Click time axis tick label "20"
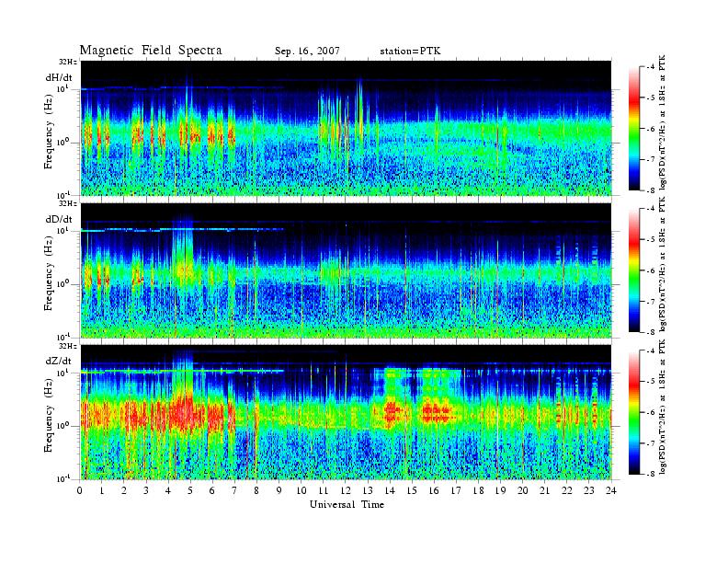Image resolution: width=728 pixels, height=563 pixels. tap(523, 490)
